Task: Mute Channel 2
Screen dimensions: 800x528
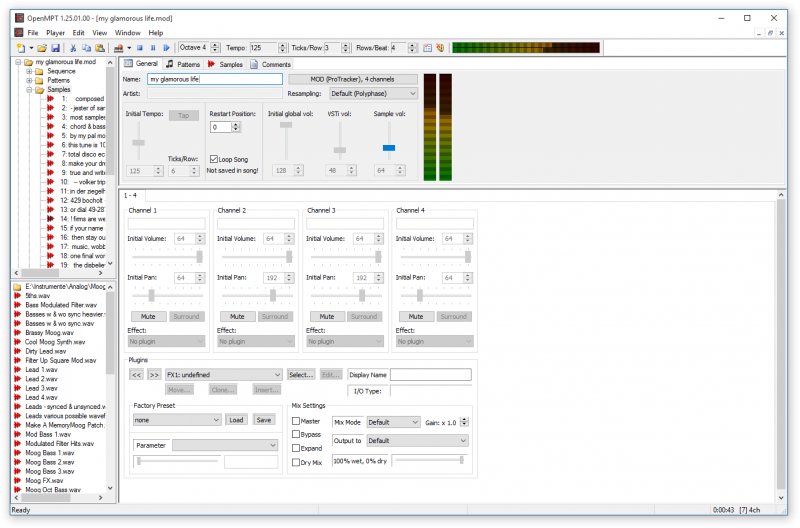Action: coord(237,316)
